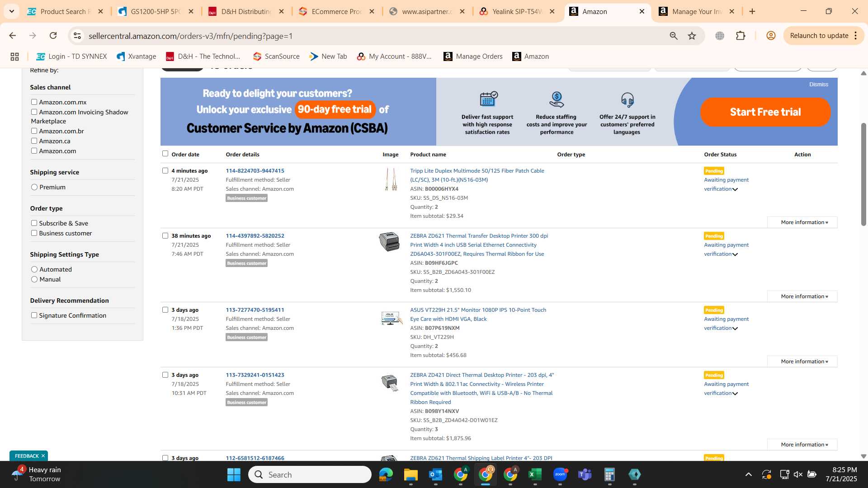Click the zoom magnifier icon in address bar

[674, 36]
